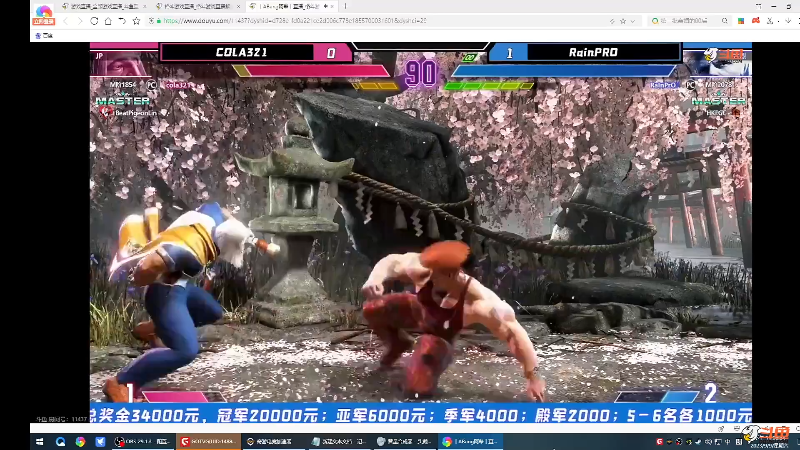This screenshot has height=450, width=800.
Task: Close the second browser tab
Action: [x=238, y=6]
